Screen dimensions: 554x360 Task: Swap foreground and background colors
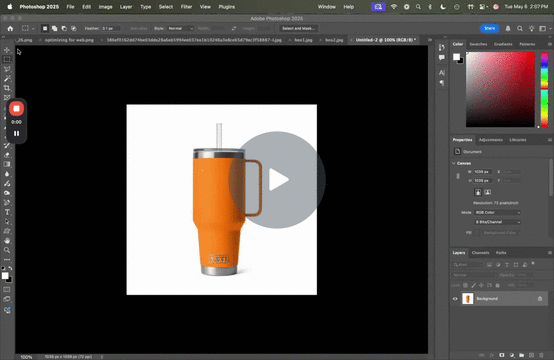(x=10, y=268)
